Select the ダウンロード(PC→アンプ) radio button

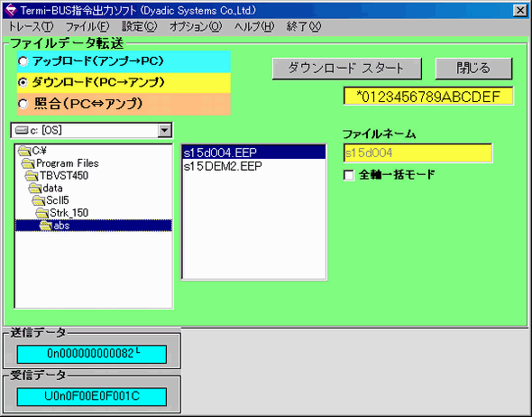click(x=23, y=82)
